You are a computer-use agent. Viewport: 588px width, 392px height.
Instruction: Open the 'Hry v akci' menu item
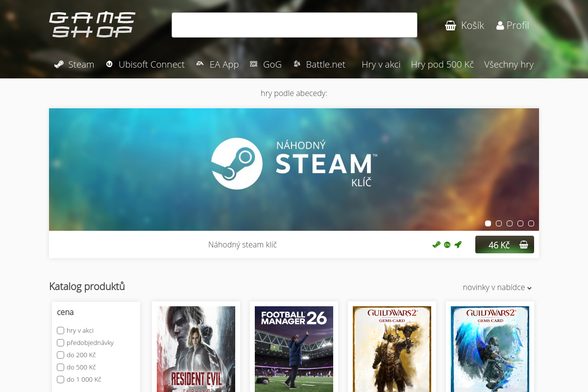(381, 64)
